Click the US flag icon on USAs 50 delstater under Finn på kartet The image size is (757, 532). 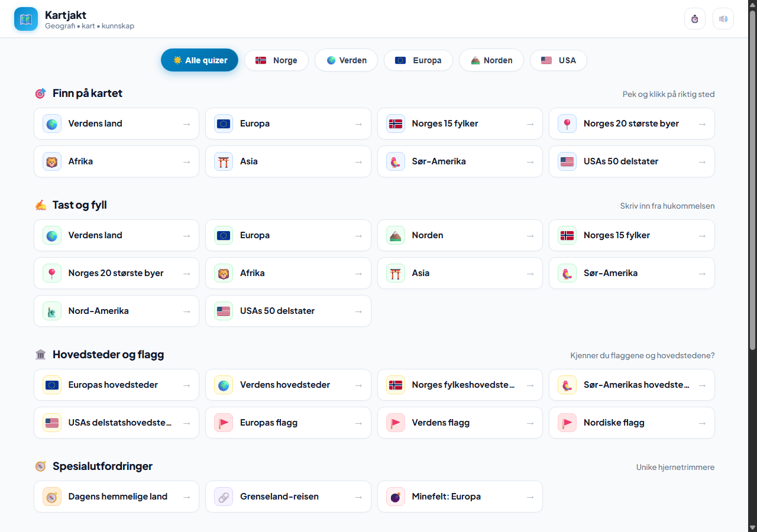click(567, 161)
